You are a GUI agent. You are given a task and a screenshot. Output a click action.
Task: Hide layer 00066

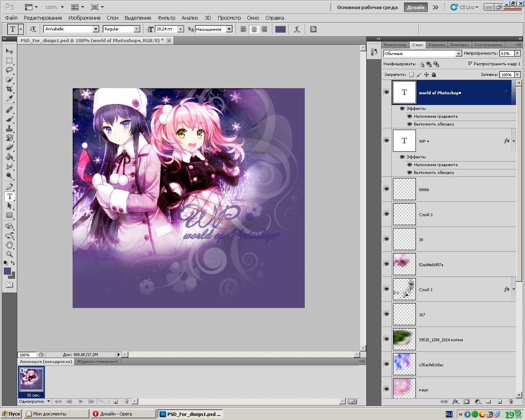[386, 189]
